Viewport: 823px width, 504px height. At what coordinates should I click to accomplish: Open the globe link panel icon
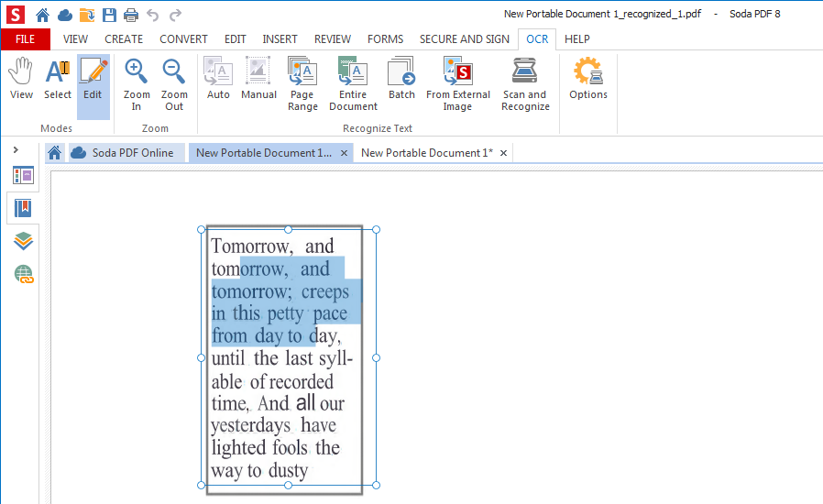point(24,274)
